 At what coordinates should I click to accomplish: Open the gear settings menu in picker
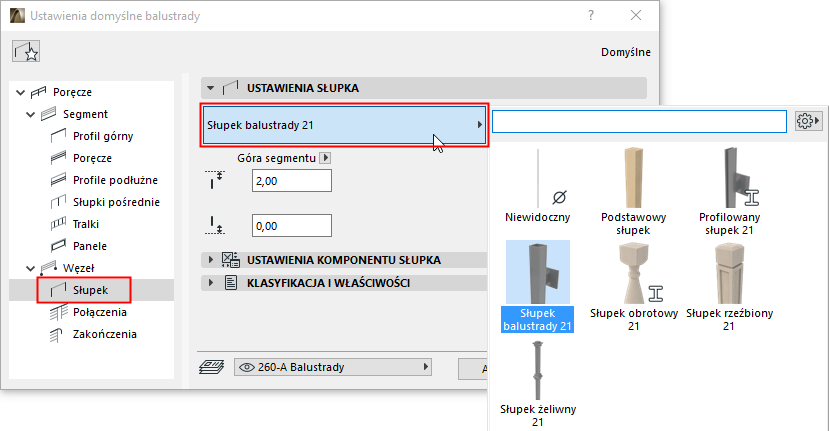pyautogui.click(x=808, y=121)
